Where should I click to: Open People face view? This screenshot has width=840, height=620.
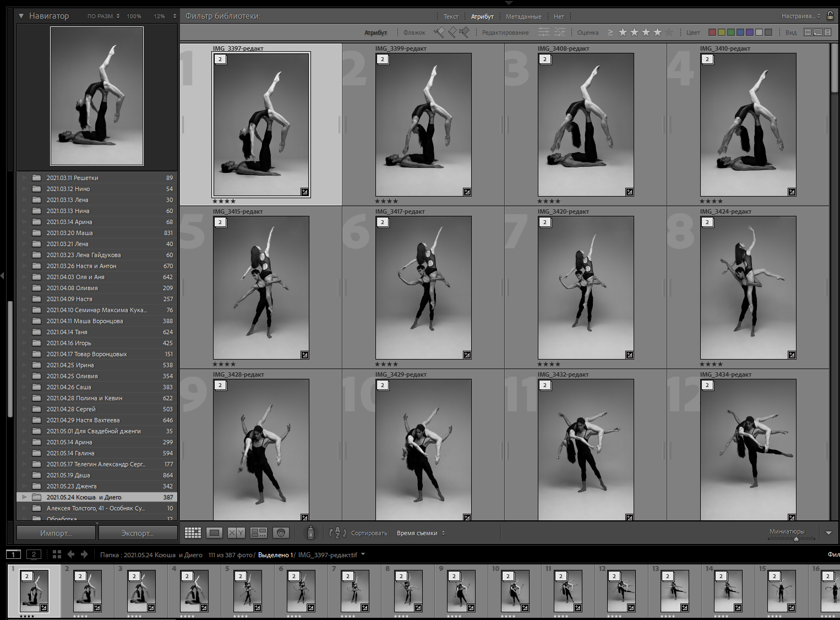point(281,532)
